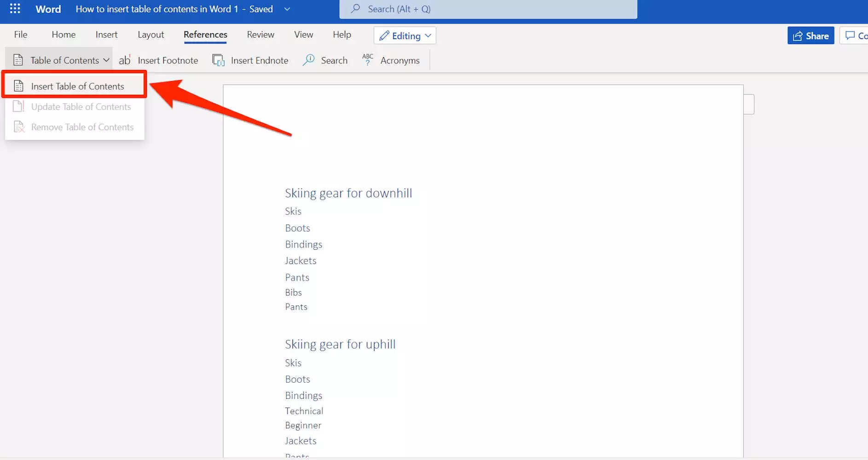The image size is (868, 460).
Task: Click the Insert Endnote button label
Action: [260, 60]
